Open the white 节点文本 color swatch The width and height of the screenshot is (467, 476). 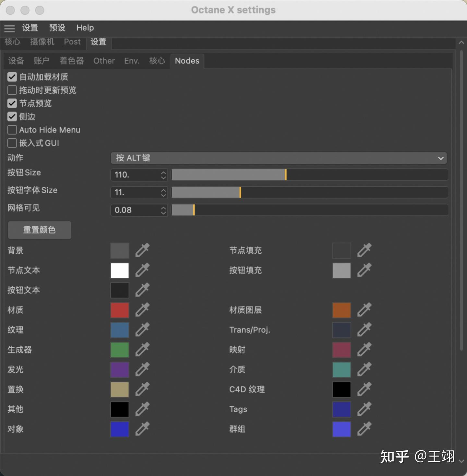click(x=120, y=270)
